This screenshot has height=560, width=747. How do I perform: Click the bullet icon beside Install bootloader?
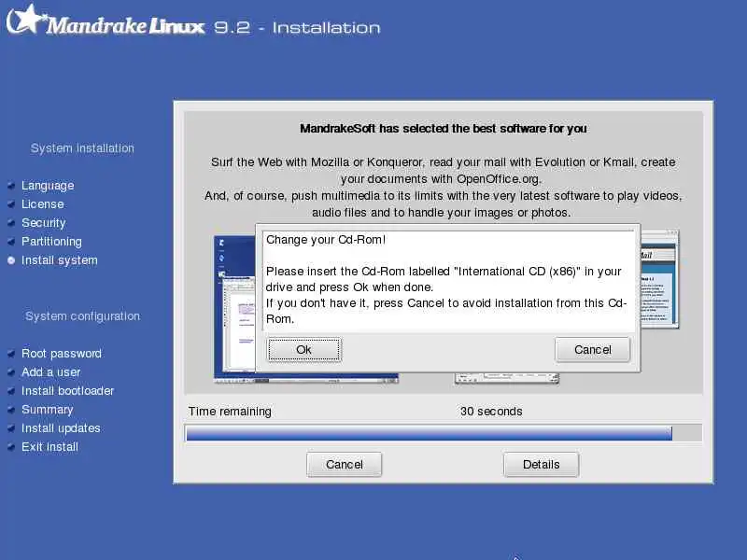(x=11, y=391)
